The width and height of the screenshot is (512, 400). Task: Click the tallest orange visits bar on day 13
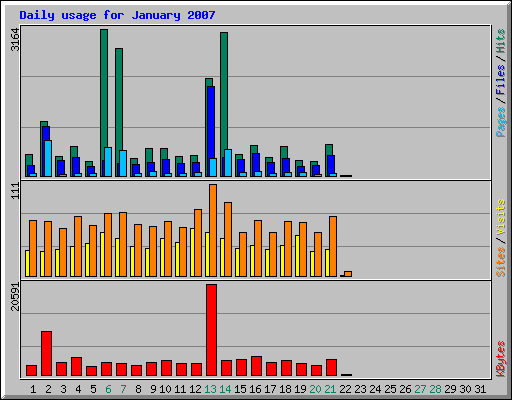(x=213, y=230)
